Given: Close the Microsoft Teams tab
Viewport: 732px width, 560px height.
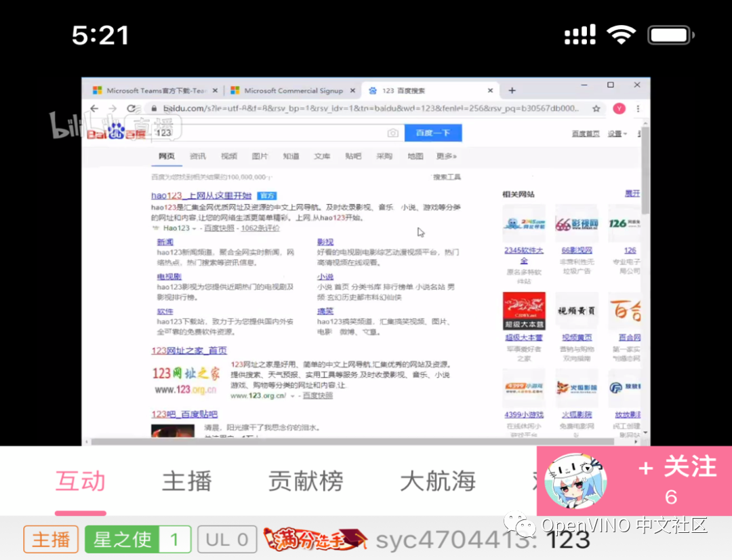Looking at the screenshot, I should 215,91.
